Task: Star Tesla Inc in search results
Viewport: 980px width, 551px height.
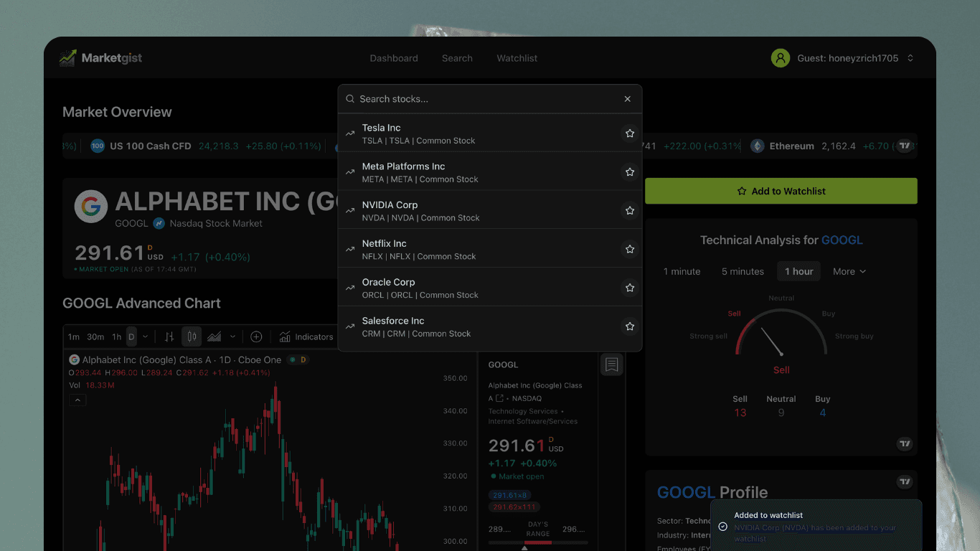Action: (x=629, y=133)
